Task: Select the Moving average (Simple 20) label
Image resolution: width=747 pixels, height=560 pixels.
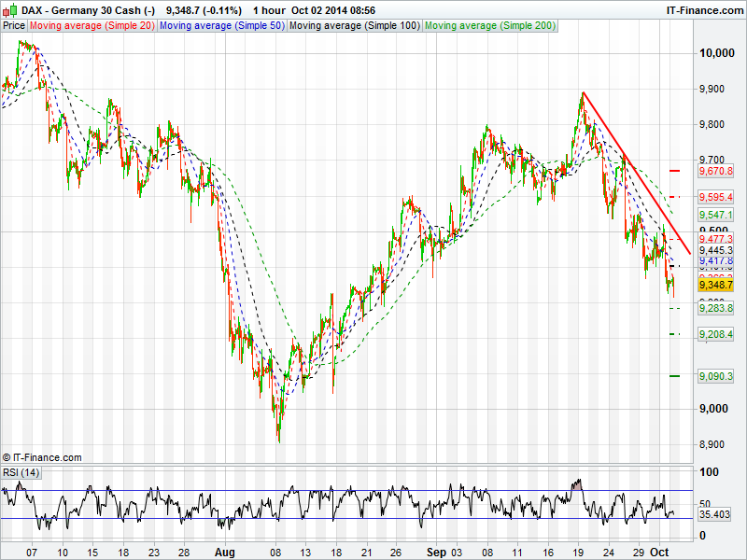Action: [x=92, y=26]
